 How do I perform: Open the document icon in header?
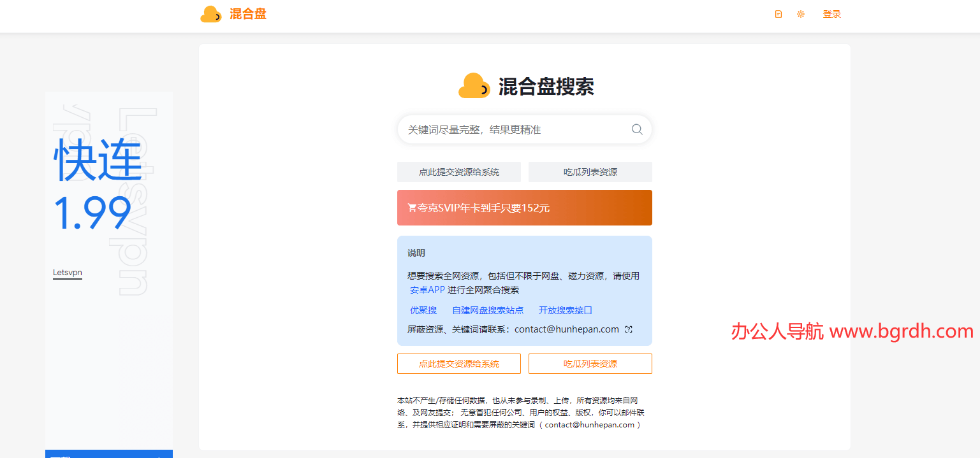pos(778,14)
